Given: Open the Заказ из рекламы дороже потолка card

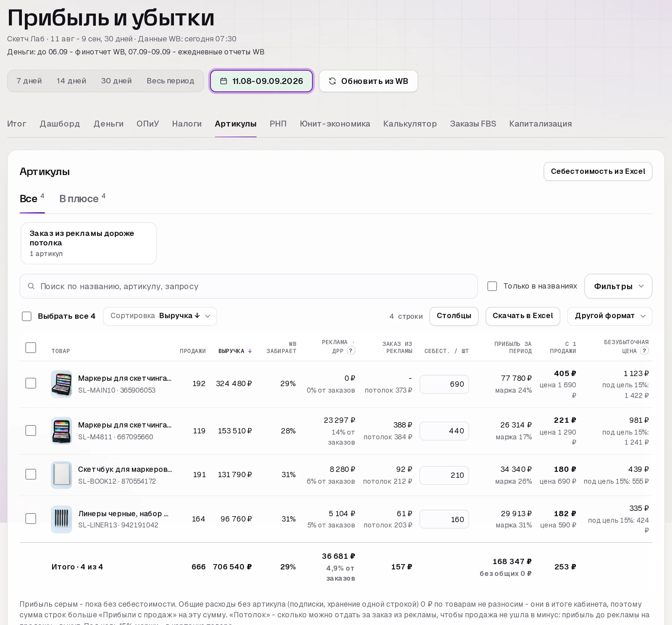Looking at the screenshot, I should (x=88, y=243).
